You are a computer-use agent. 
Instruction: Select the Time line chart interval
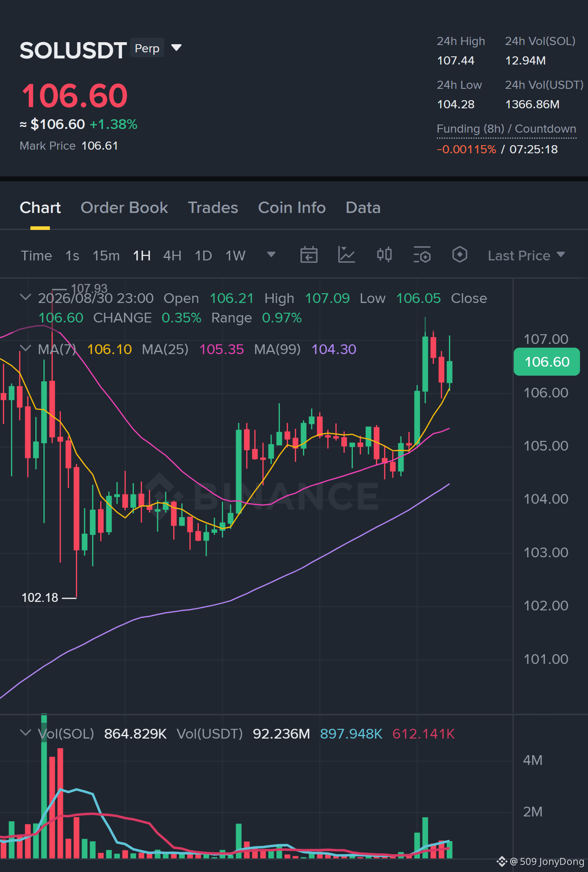36,256
